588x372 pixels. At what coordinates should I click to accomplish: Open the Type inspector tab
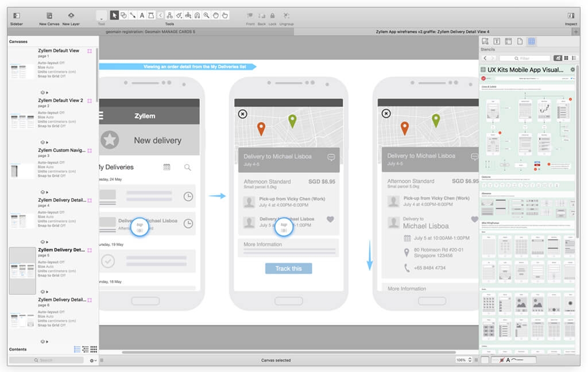pyautogui.click(x=497, y=41)
